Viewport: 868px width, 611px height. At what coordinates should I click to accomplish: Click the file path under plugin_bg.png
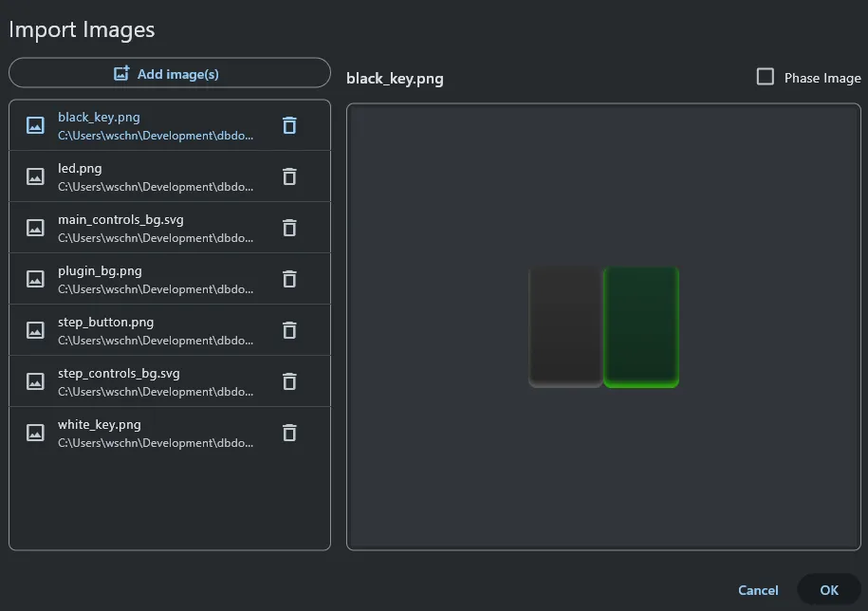156,289
